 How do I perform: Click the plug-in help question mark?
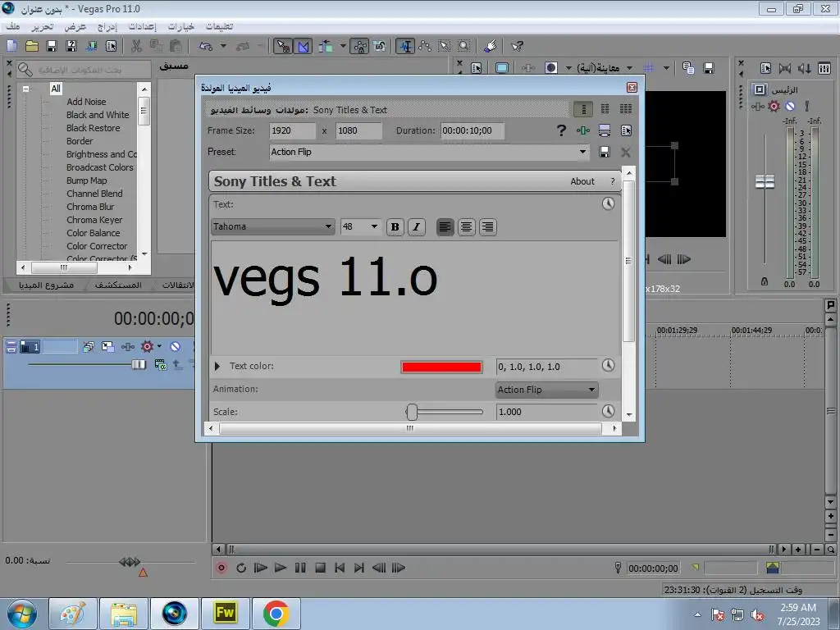561,130
